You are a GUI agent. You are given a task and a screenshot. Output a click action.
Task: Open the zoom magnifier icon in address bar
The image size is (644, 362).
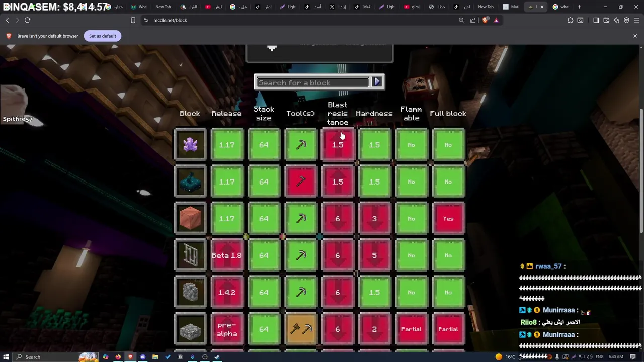(x=461, y=20)
